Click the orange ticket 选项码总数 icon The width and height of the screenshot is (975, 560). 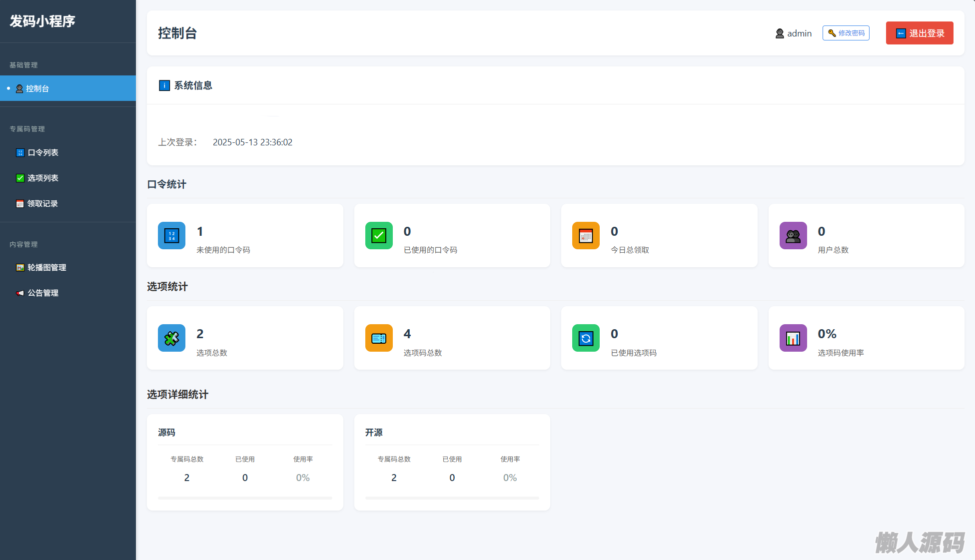click(379, 338)
